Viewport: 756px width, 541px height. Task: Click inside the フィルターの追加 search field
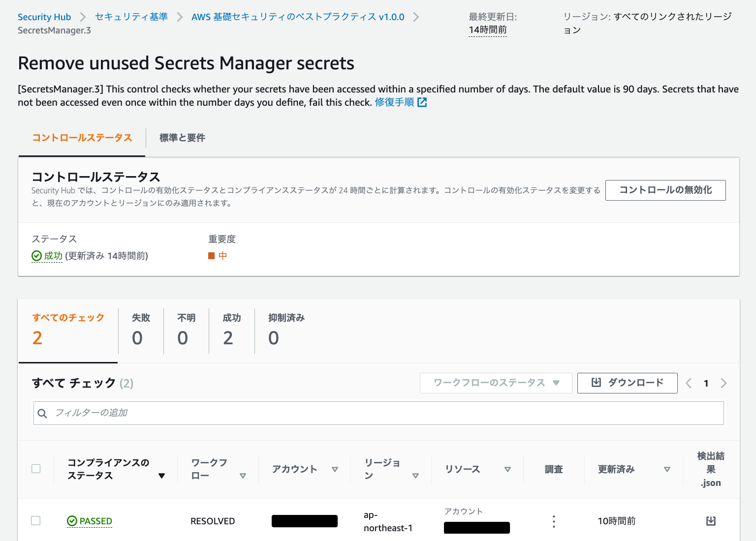(197, 413)
